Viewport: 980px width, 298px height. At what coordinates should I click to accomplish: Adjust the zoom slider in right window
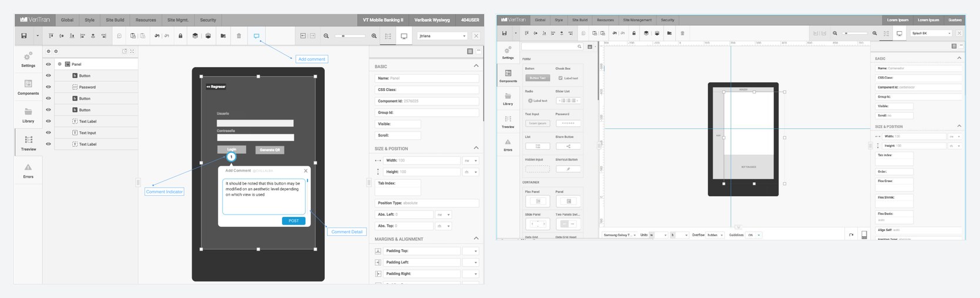point(855,33)
